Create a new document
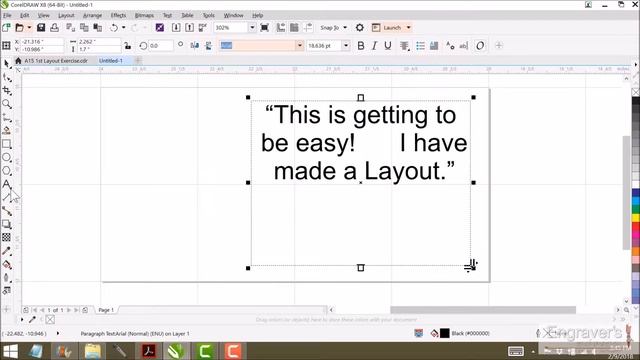The image size is (640, 360). [x=6, y=27]
